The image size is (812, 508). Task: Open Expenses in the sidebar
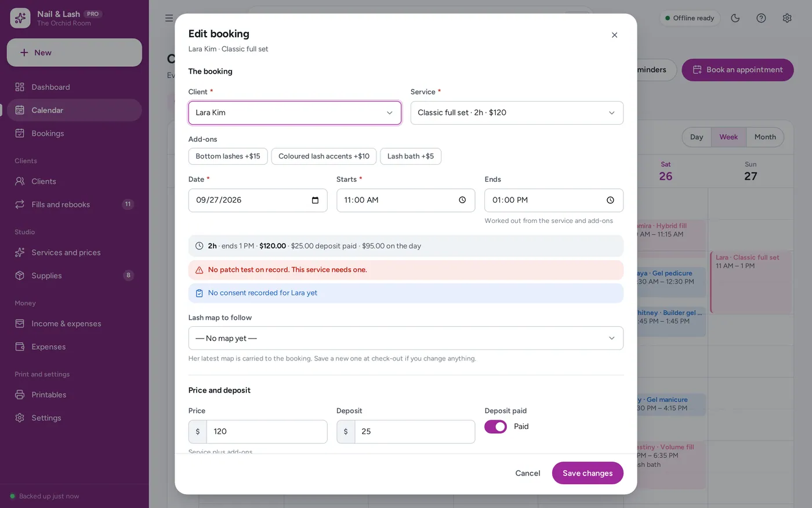74,347
